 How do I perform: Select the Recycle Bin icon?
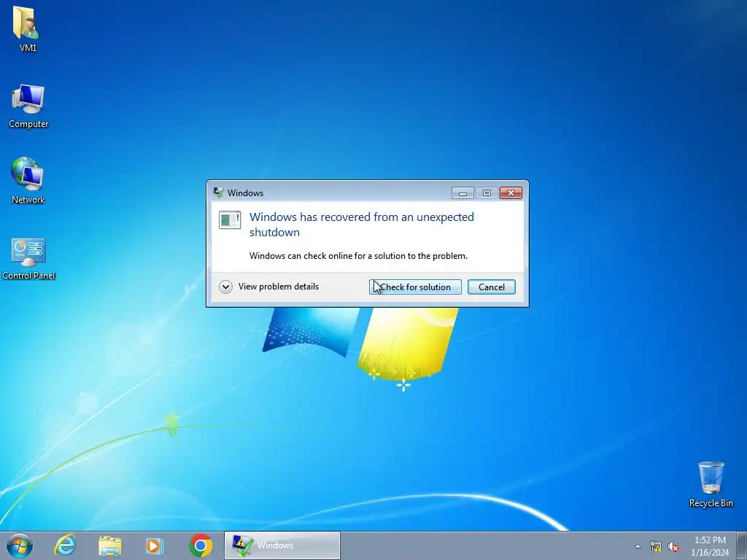(711, 484)
